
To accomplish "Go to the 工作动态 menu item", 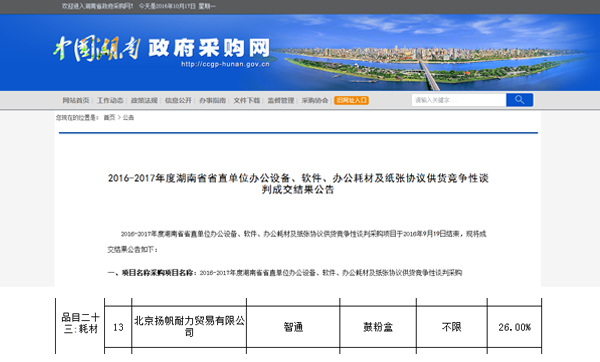I will [110, 100].
